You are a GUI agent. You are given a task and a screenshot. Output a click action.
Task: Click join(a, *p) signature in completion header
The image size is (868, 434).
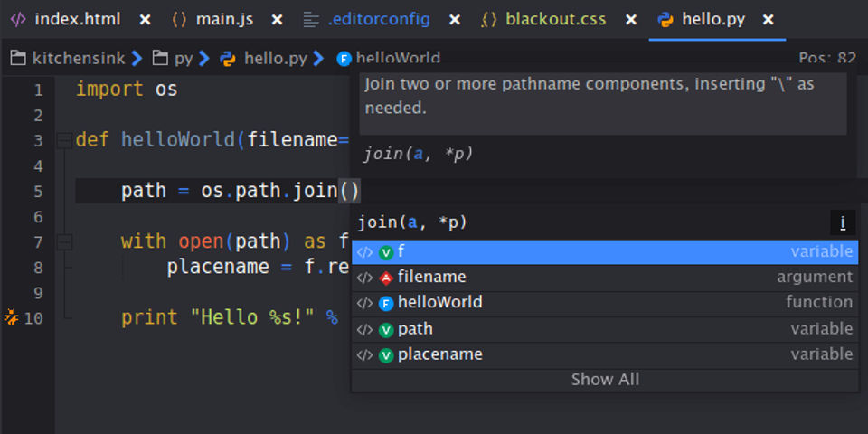tap(412, 222)
